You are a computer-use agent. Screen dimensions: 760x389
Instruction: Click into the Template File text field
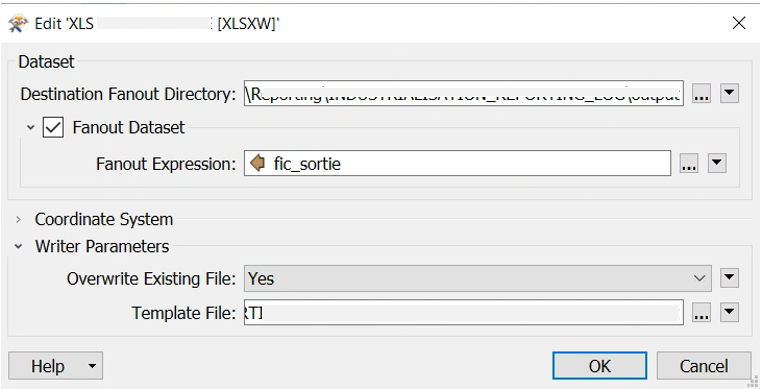click(463, 312)
